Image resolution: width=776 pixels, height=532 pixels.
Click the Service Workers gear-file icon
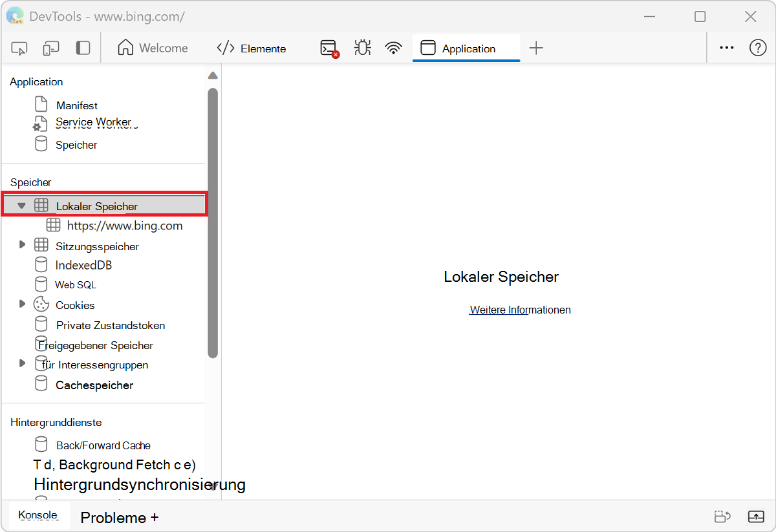pyautogui.click(x=40, y=124)
